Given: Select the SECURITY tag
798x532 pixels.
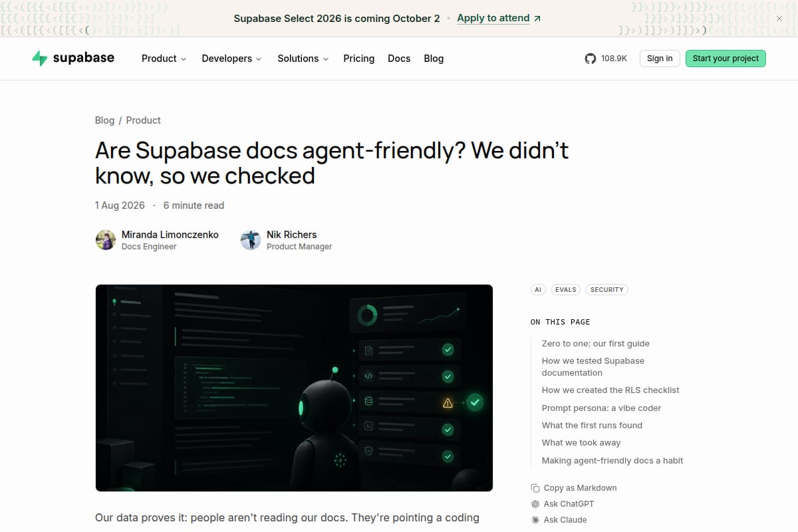Looking at the screenshot, I should pyautogui.click(x=607, y=290).
